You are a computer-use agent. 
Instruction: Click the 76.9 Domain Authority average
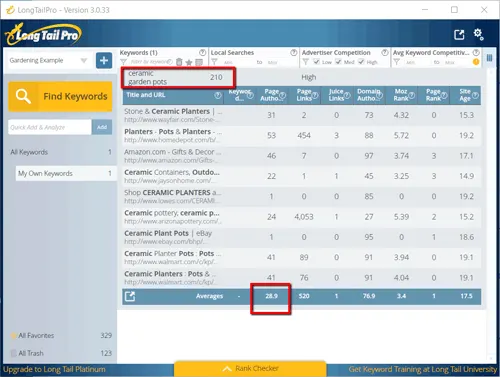pyautogui.click(x=369, y=296)
